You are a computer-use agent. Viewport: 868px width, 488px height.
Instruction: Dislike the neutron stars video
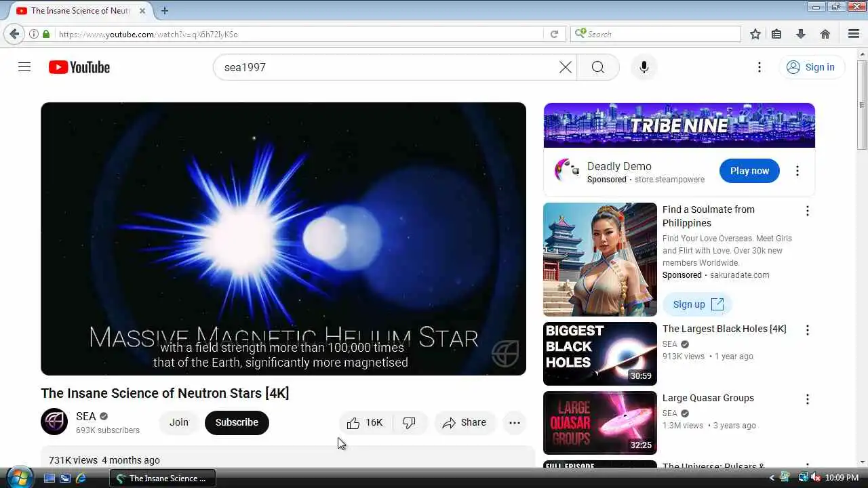point(410,422)
